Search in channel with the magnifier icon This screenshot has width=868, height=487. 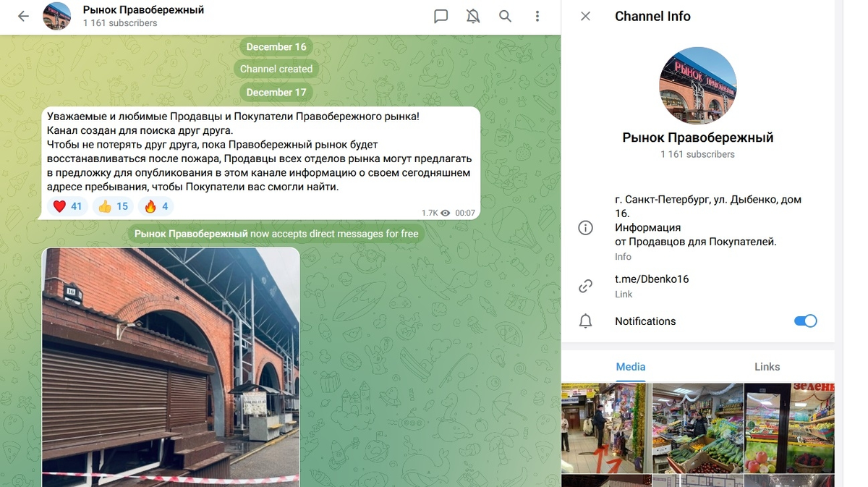[505, 16]
